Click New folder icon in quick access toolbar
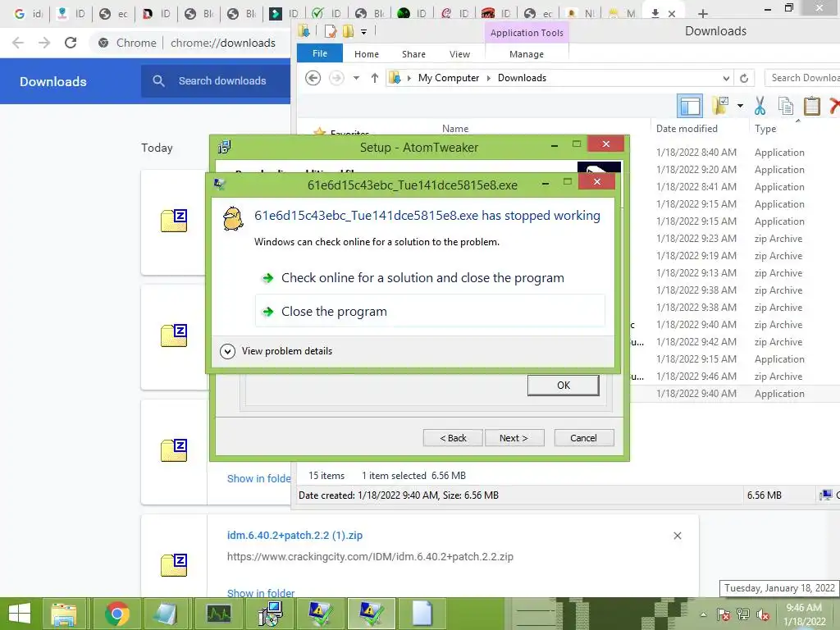The image size is (840, 630). (x=348, y=32)
